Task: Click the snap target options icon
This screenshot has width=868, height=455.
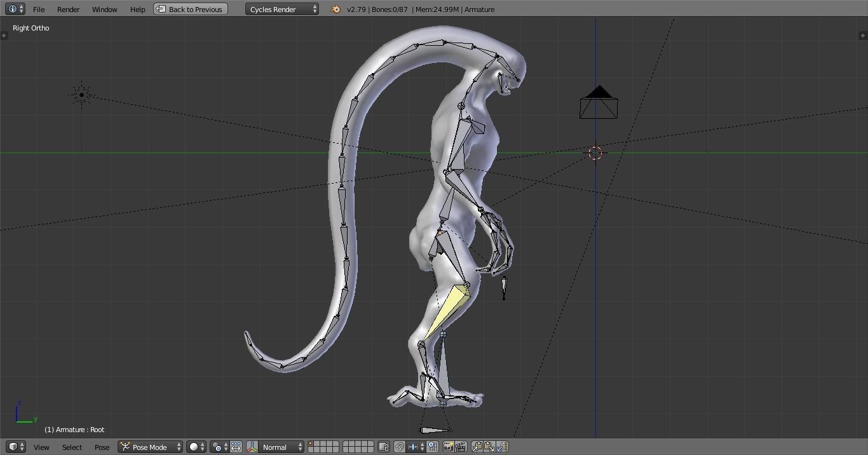Action: [x=433, y=447]
